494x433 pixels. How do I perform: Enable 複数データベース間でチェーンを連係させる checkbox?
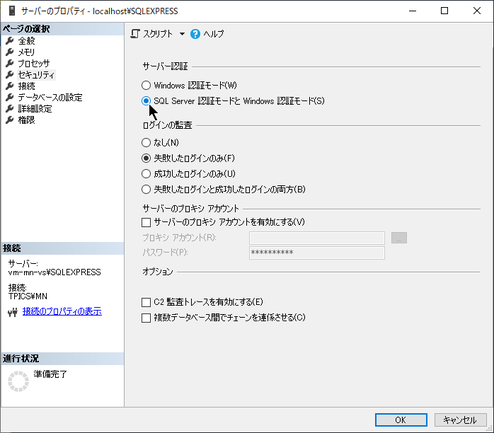pos(146,318)
